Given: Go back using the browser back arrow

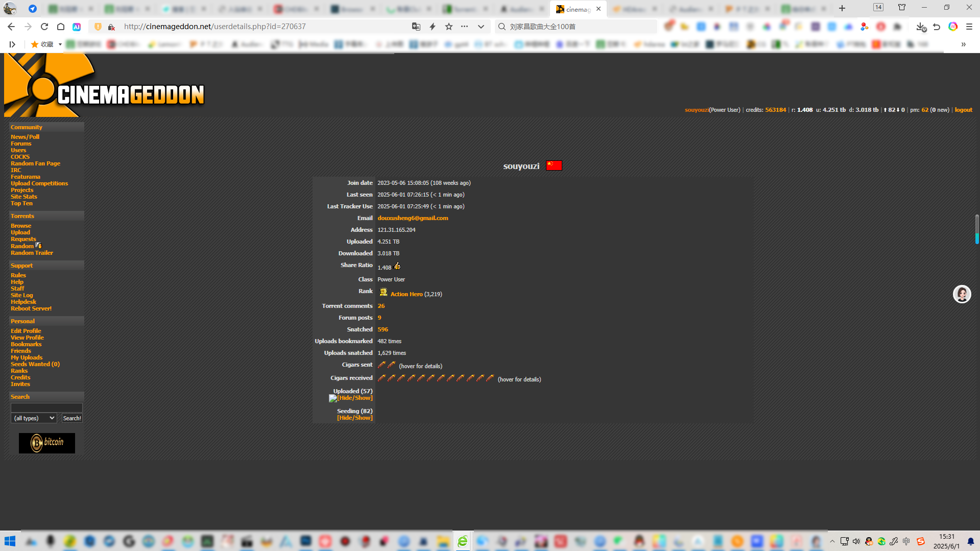Looking at the screenshot, I should point(11,27).
